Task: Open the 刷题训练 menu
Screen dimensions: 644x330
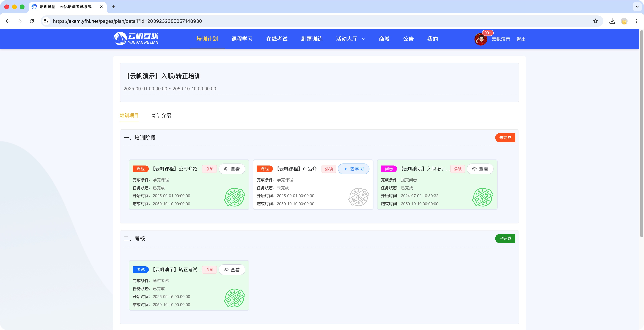Action: [311, 39]
